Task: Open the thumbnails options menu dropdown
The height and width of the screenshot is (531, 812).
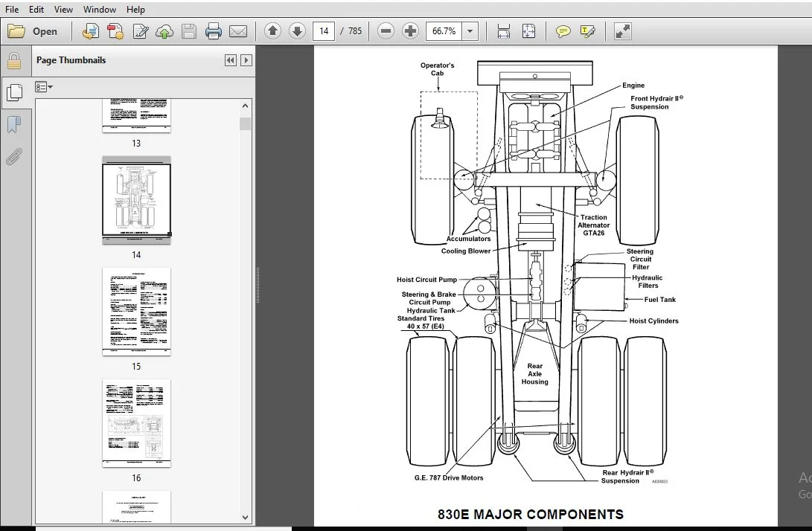Action: tap(44, 87)
